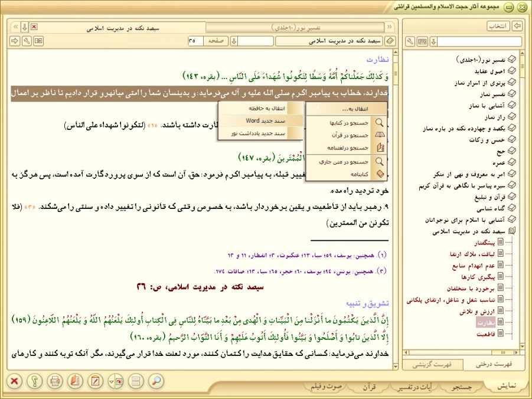
Task: Open the orange book icon in bottom toolbar
Action: point(75,381)
